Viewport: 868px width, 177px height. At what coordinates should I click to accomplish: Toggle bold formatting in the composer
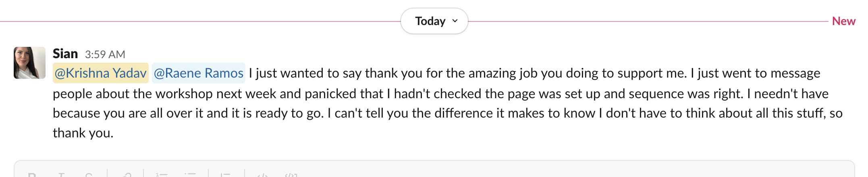point(32,175)
